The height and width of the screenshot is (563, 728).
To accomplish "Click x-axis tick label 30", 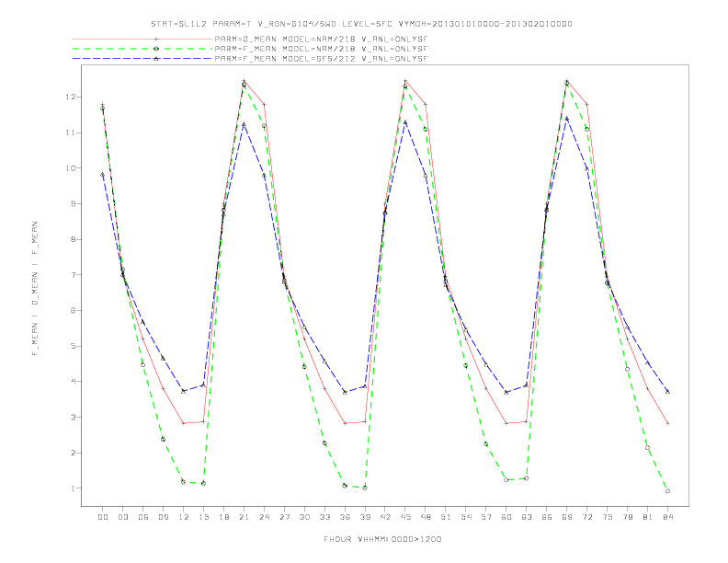I will [304, 517].
